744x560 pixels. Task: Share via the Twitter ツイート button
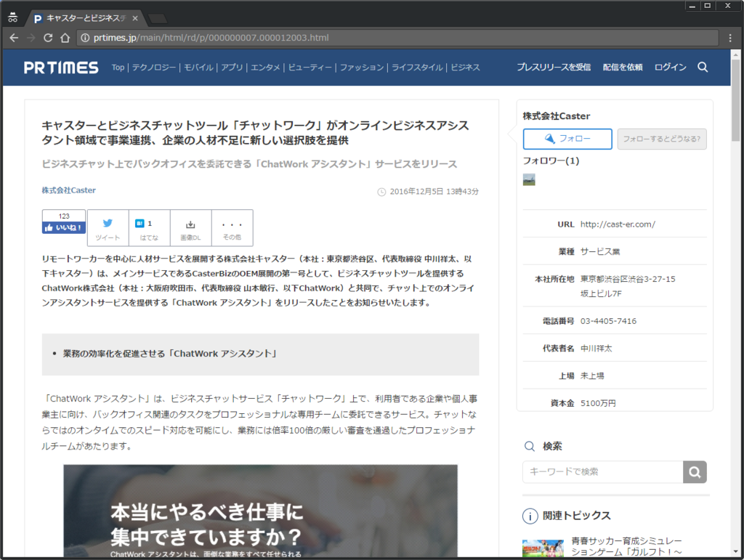(108, 228)
